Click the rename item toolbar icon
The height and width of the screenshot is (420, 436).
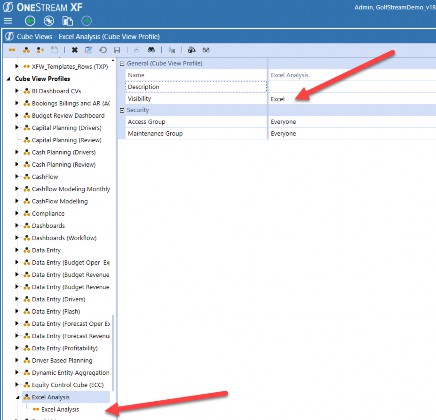point(88,50)
